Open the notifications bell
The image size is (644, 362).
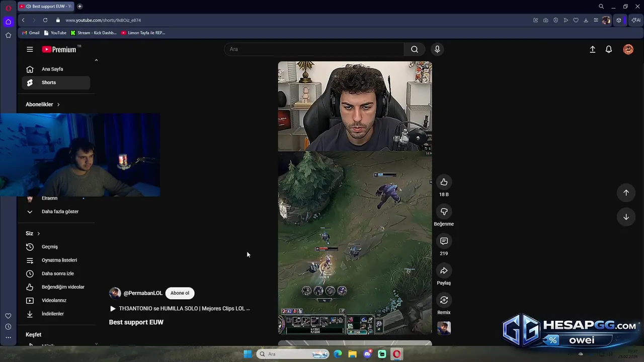(x=609, y=49)
